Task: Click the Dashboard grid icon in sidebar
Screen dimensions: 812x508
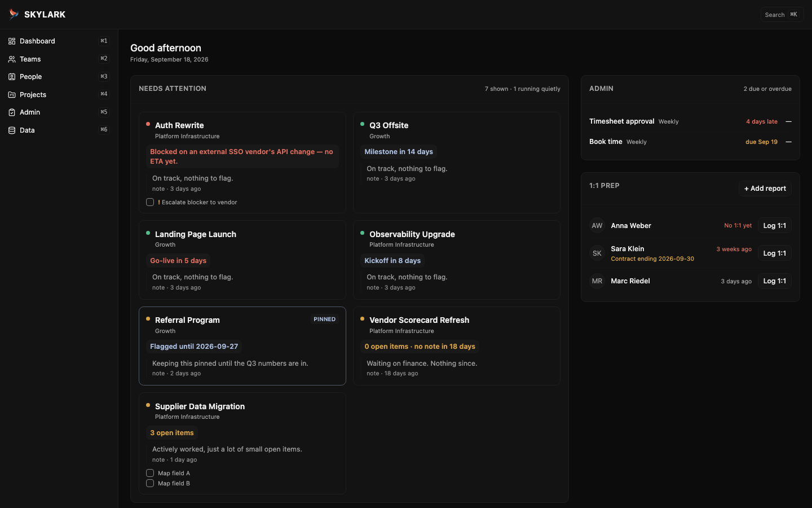Action: coord(12,41)
